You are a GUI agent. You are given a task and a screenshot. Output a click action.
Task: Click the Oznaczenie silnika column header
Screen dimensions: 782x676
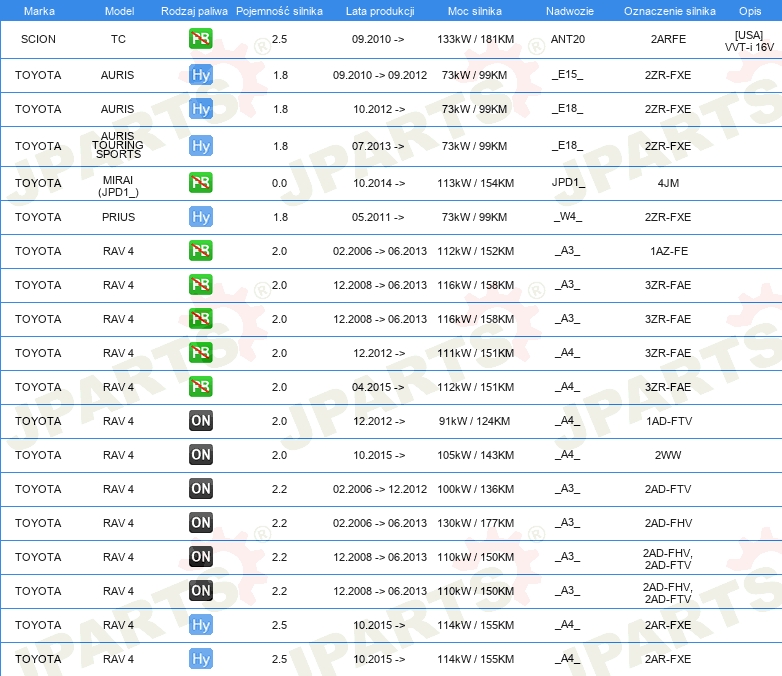(x=669, y=11)
